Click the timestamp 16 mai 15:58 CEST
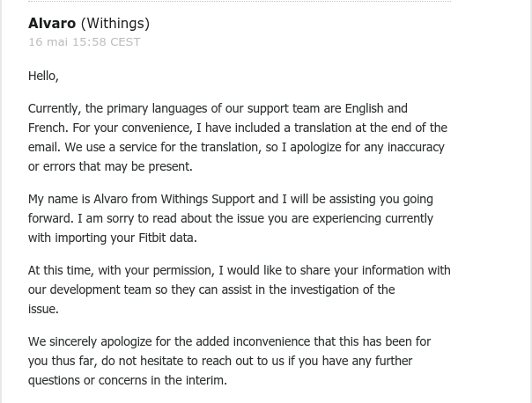532x403 pixels. coord(84,41)
